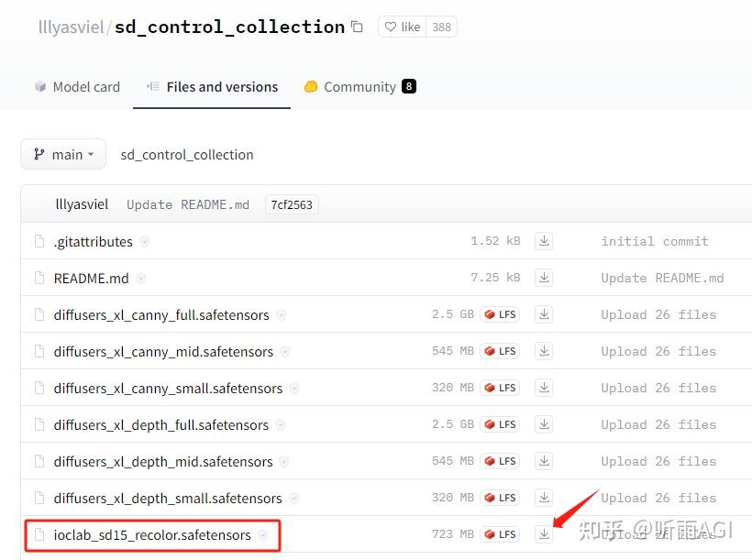Click LFS badge on ioclab_sd15_recolor row
This screenshot has width=752, height=560.
point(500,534)
